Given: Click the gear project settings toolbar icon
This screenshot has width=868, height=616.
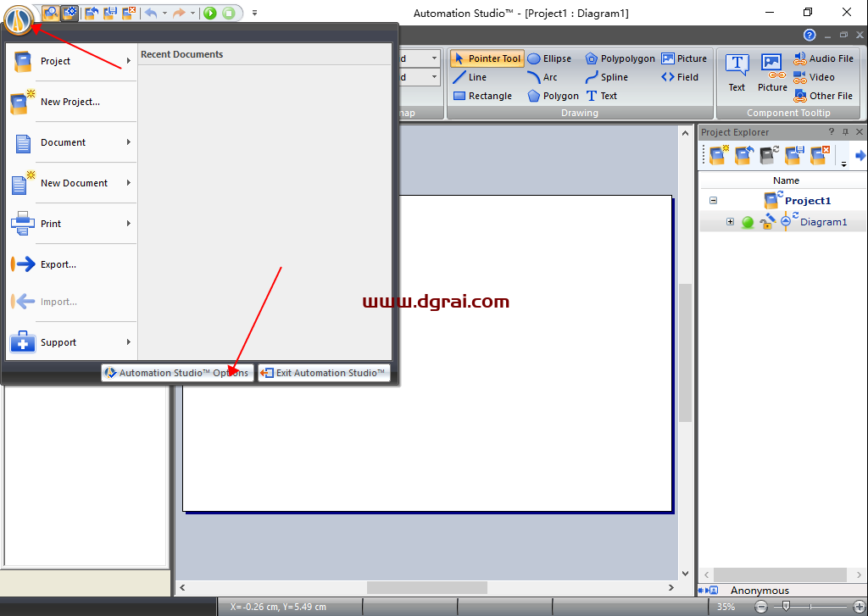Looking at the screenshot, I should [x=70, y=13].
